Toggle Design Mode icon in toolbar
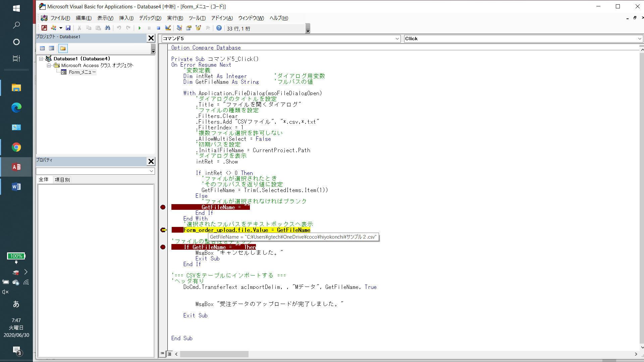 click(x=168, y=28)
